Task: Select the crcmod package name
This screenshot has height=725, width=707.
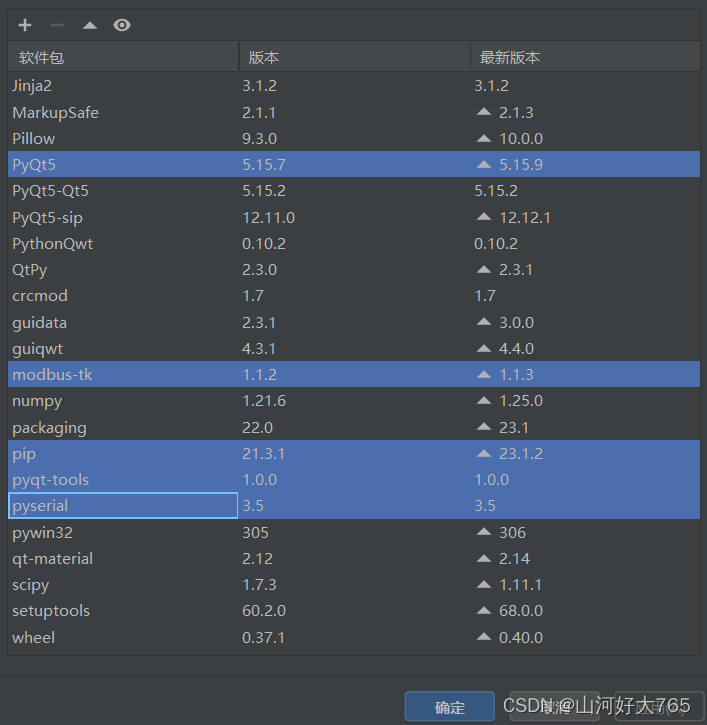Action: (x=40, y=295)
